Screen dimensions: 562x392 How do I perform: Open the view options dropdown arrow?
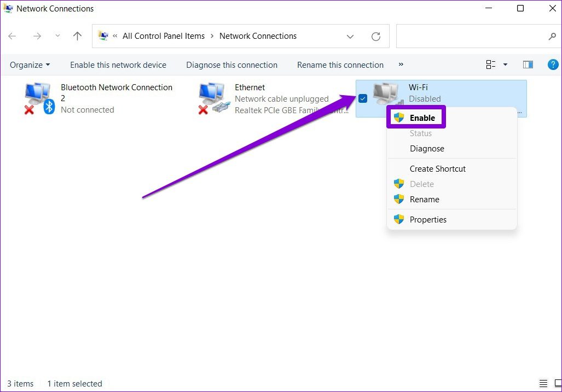pyautogui.click(x=505, y=65)
